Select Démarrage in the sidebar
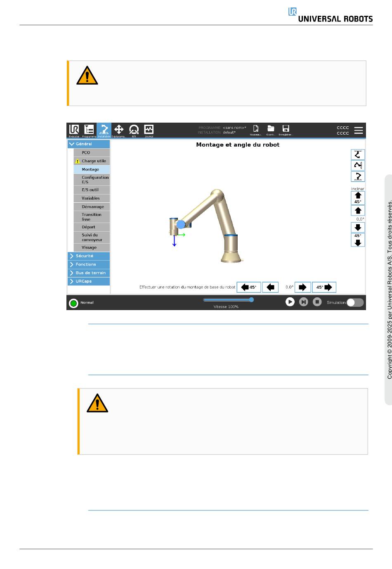The image size is (392, 569). point(92,207)
